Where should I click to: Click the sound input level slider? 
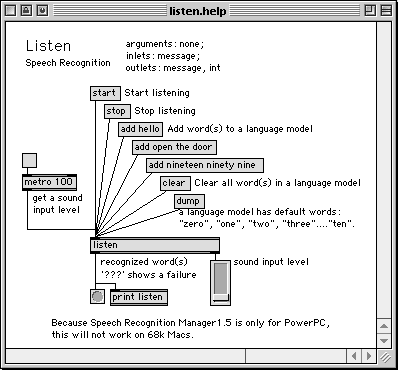[x=220, y=283]
